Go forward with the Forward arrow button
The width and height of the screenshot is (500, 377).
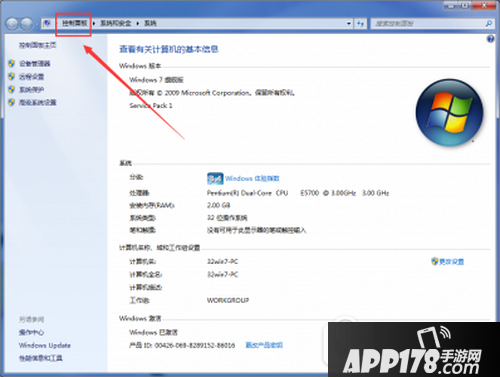[27, 23]
